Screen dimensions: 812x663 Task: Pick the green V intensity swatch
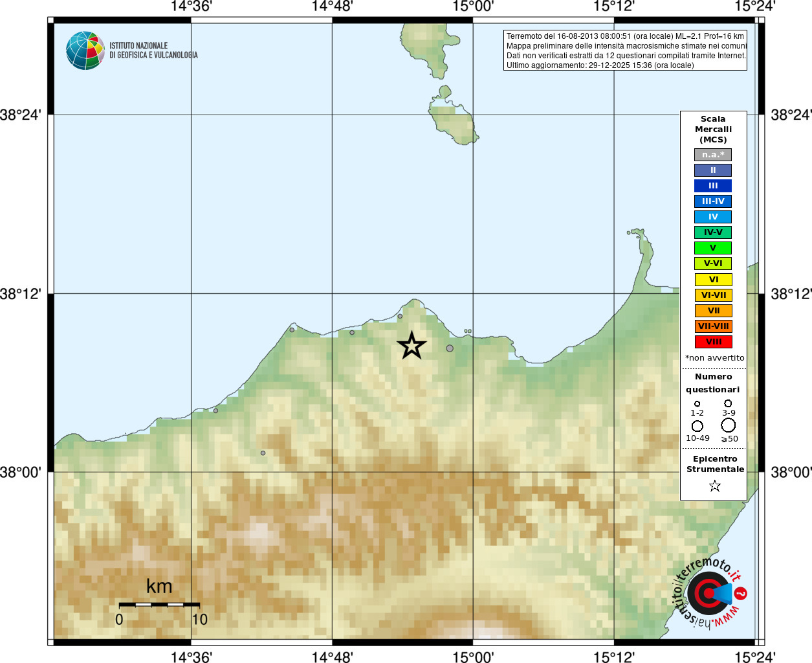coord(713,248)
